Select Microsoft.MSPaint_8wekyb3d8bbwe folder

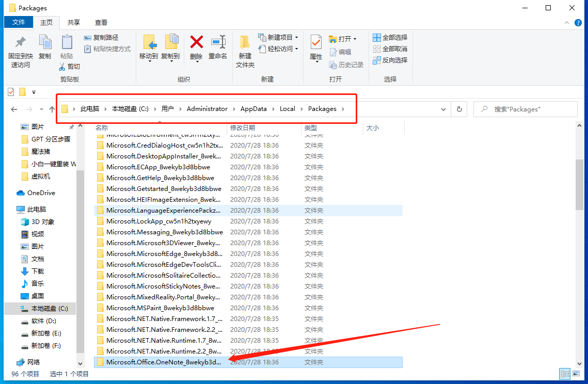[x=248, y=308]
